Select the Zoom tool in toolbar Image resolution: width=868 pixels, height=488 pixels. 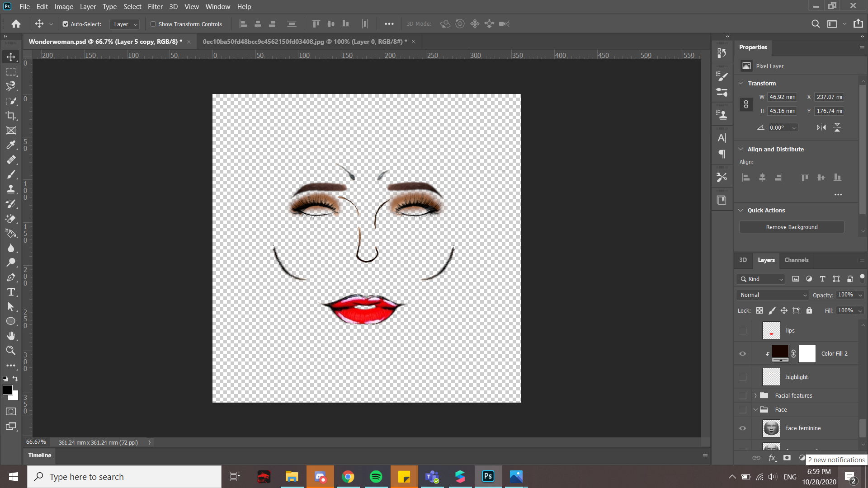click(11, 351)
